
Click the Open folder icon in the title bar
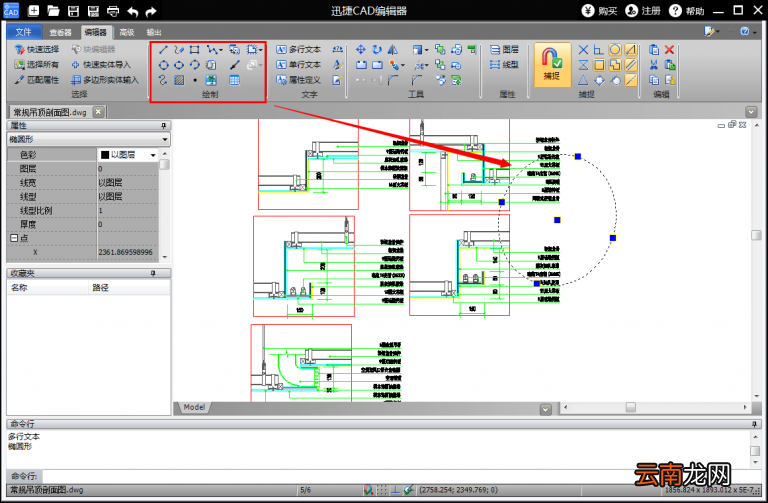point(53,11)
